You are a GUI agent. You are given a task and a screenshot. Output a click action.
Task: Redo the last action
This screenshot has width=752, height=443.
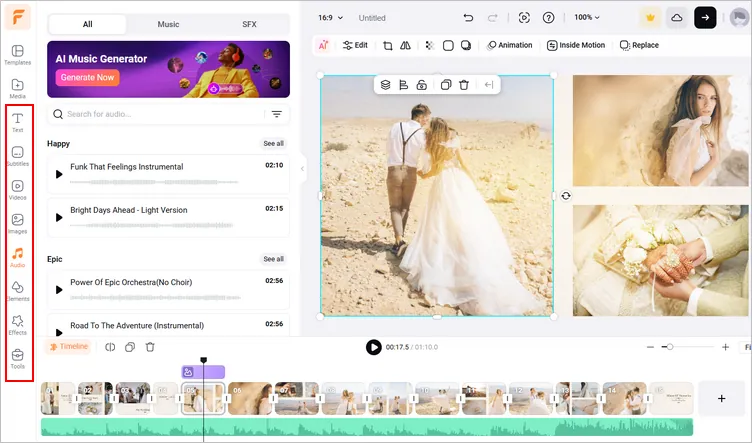coord(493,18)
